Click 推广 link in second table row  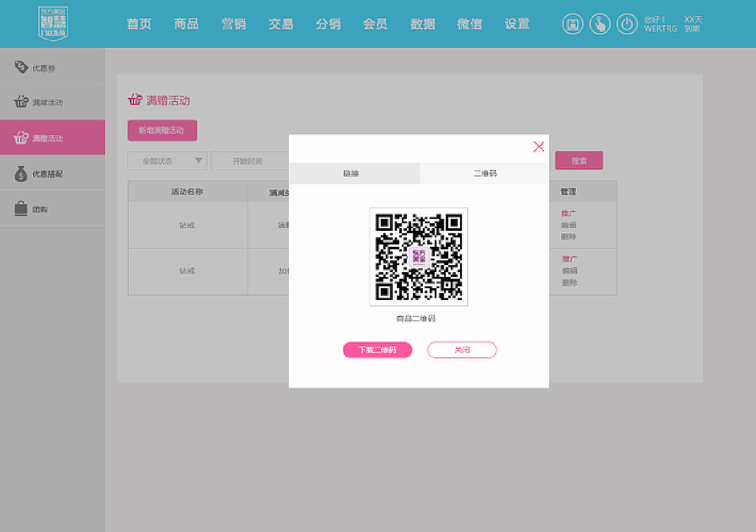569,259
